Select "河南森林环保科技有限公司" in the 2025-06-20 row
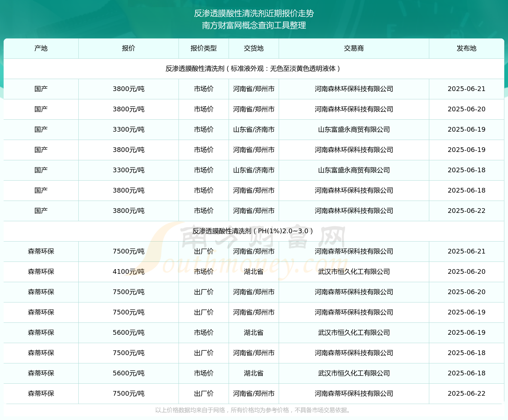Screen dimensions: 508x420 354,109
